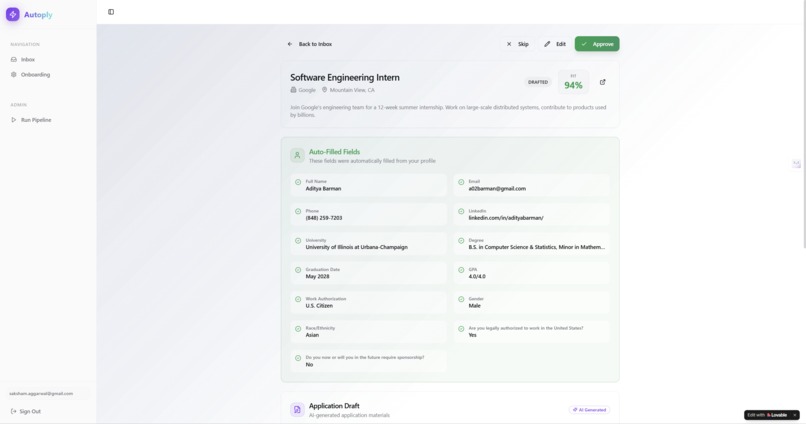This screenshot has height=424, width=806.
Task: Select the Full Name value Aditya Barman
Action: tap(323, 189)
